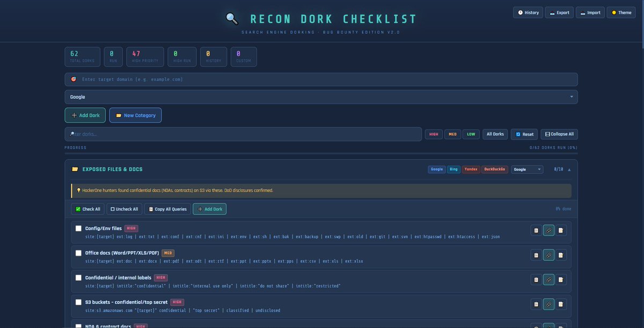
Task: Launch the Confidential / internal labels search link
Action: coord(548,280)
